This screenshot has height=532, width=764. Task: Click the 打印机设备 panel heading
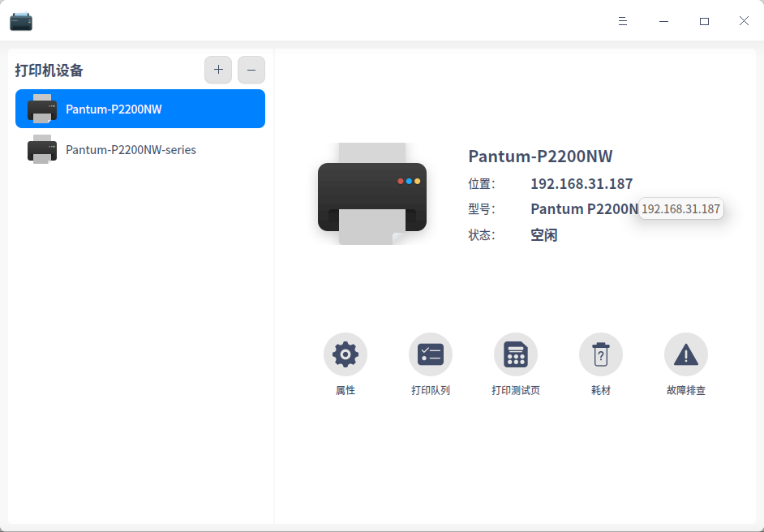(49, 71)
